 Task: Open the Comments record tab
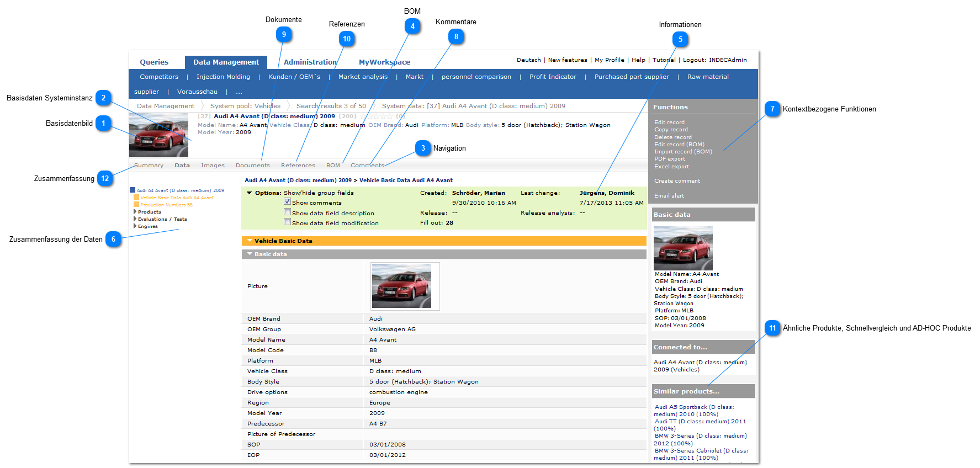[x=367, y=166]
